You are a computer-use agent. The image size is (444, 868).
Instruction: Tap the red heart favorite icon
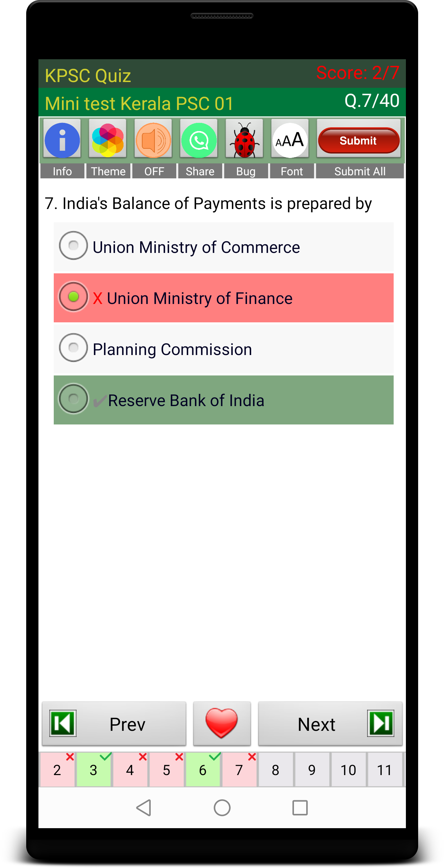(222, 723)
